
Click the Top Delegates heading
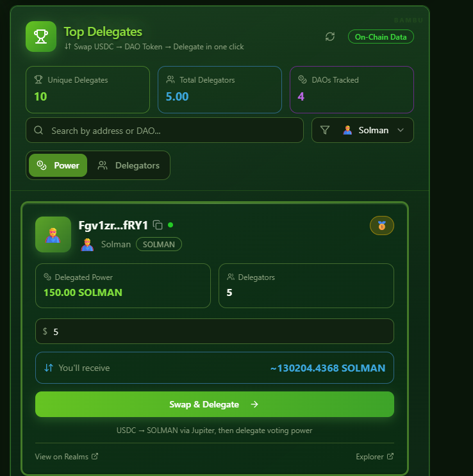coord(103,32)
